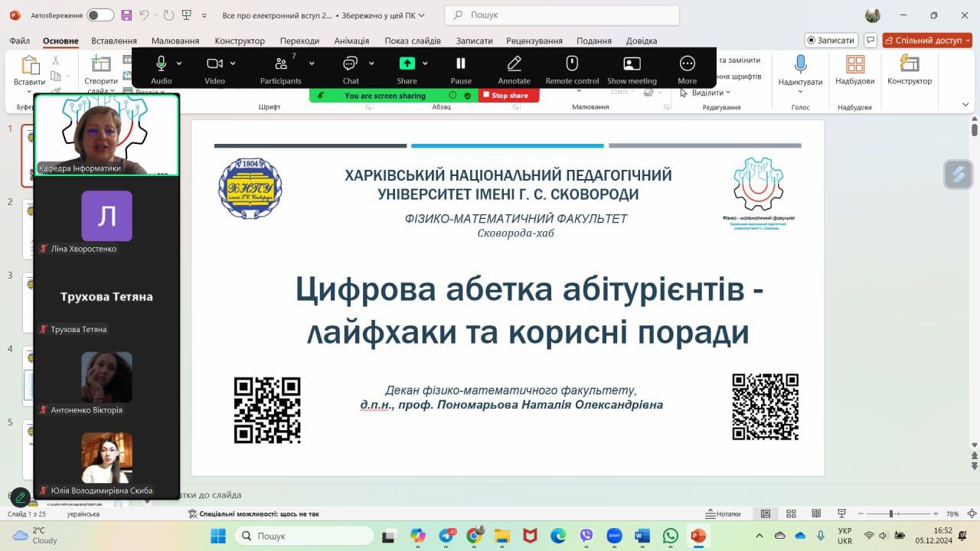
Task: Expand Zoom Share options arrow
Action: point(425,63)
